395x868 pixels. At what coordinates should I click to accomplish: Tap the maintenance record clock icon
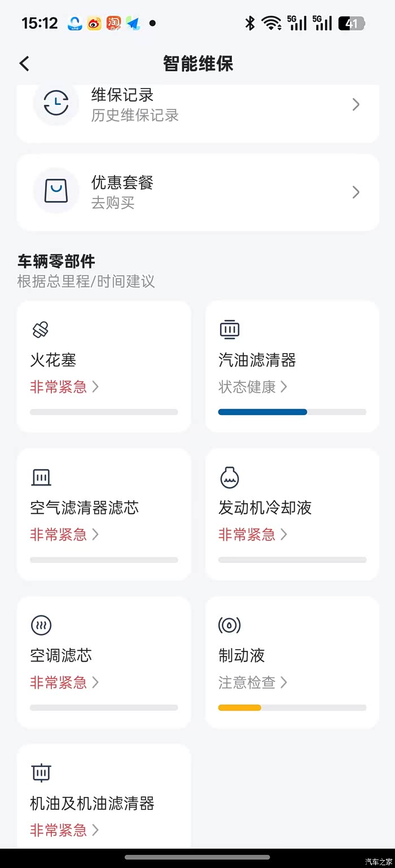(56, 104)
